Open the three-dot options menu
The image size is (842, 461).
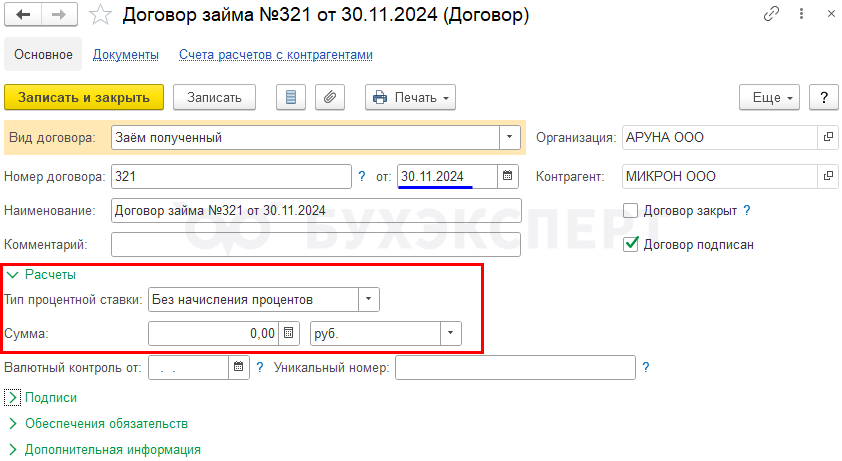point(801,14)
